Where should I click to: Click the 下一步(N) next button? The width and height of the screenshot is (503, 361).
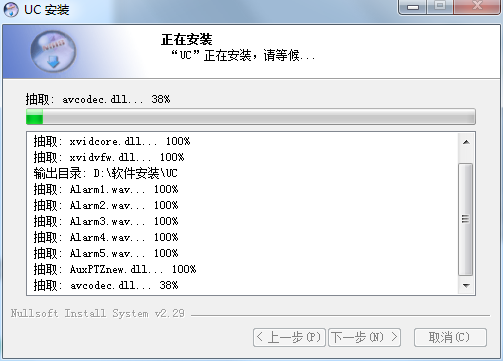[364, 337]
